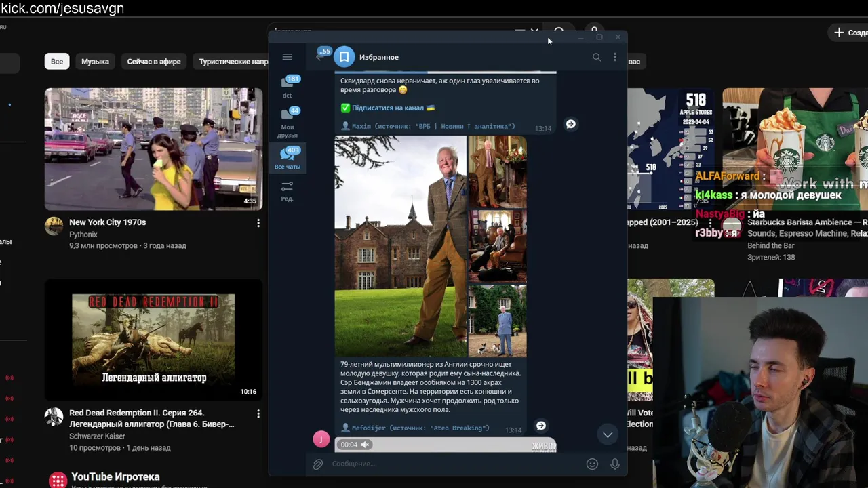Open Pythonix channel name link
The image size is (868, 488).
[x=83, y=235]
